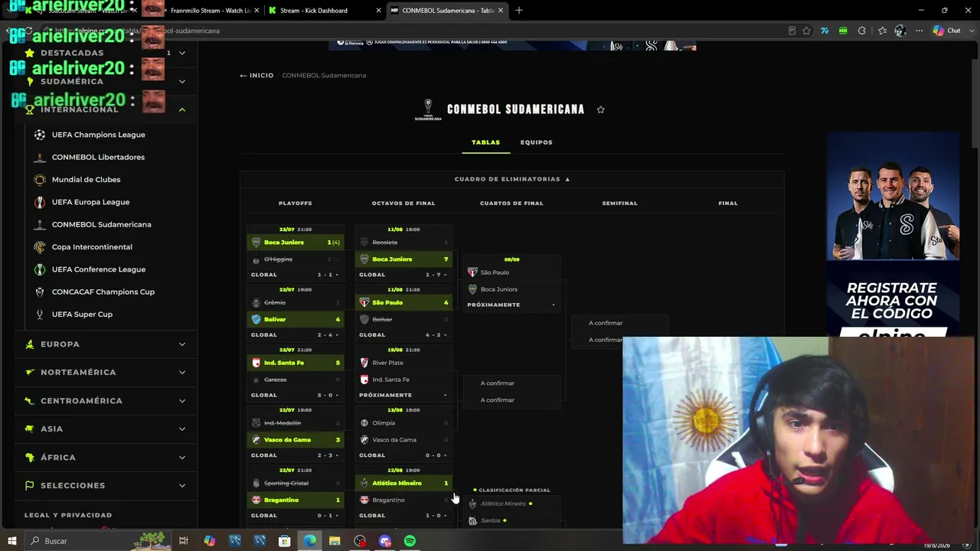Open CONMEBOL Libertadores in the sidebar
This screenshot has height=551, width=980.
pos(98,157)
